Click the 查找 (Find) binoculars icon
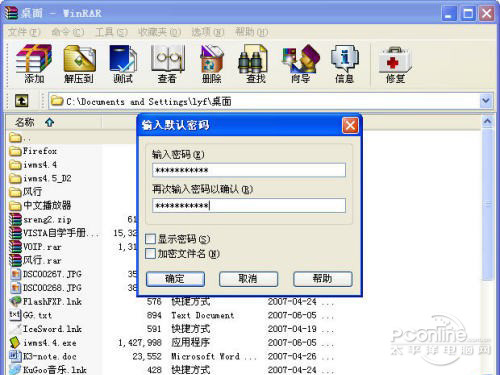 pos(253,59)
